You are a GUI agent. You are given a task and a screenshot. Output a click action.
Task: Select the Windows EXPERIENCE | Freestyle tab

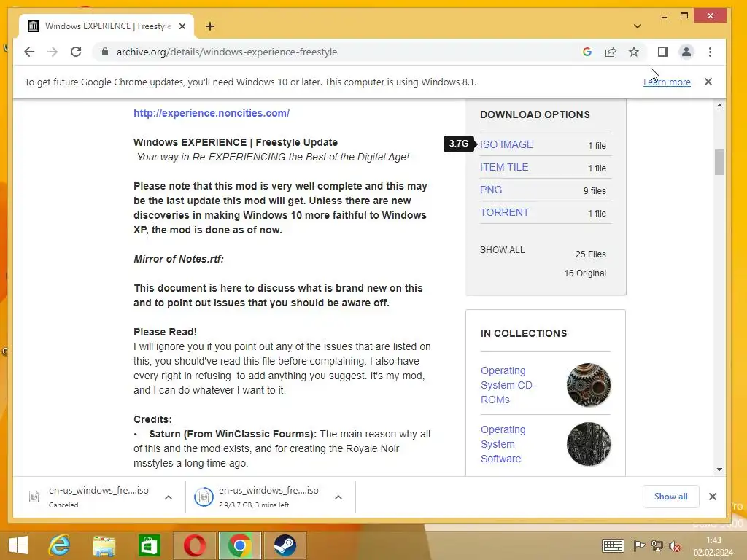107,26
